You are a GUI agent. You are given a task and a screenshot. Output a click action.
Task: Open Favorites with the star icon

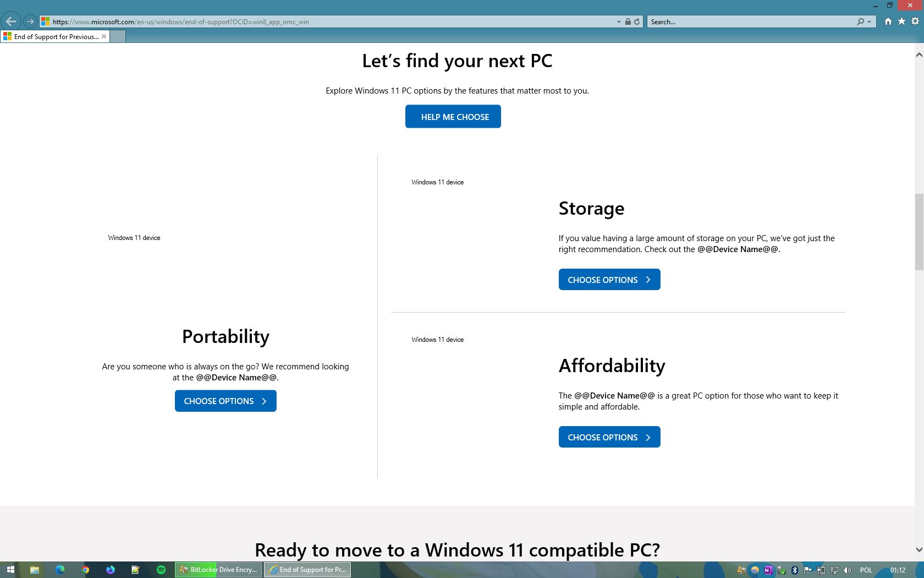(901, 21)
